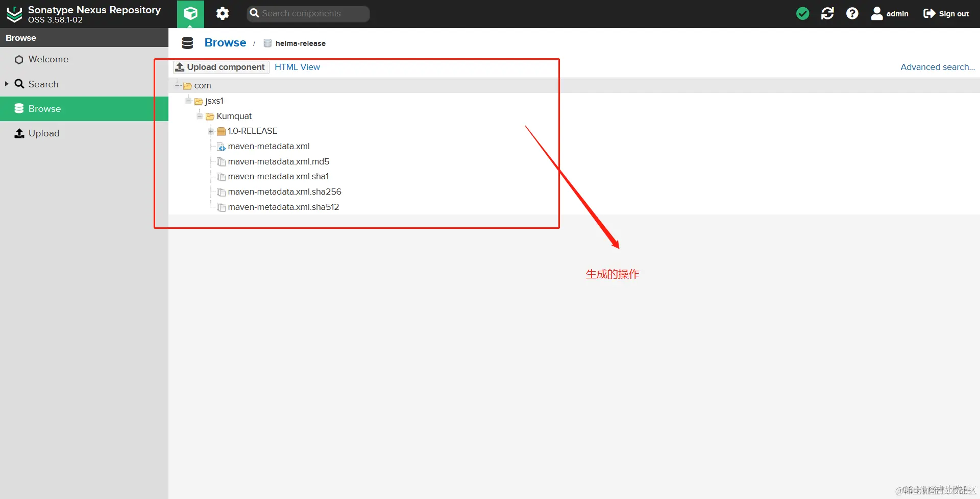980x499 pixels.
Task: Select maven-metadata.xml.sha512 in the tree
Action: 284,207
